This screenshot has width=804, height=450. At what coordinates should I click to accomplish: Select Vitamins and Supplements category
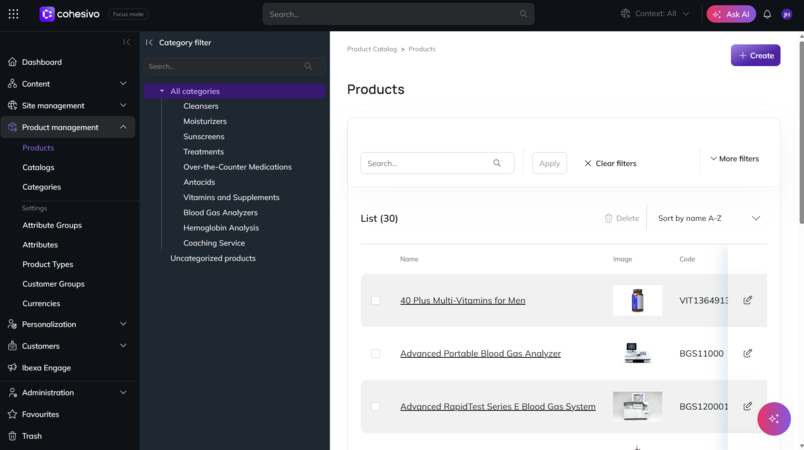tap(231, 197)
